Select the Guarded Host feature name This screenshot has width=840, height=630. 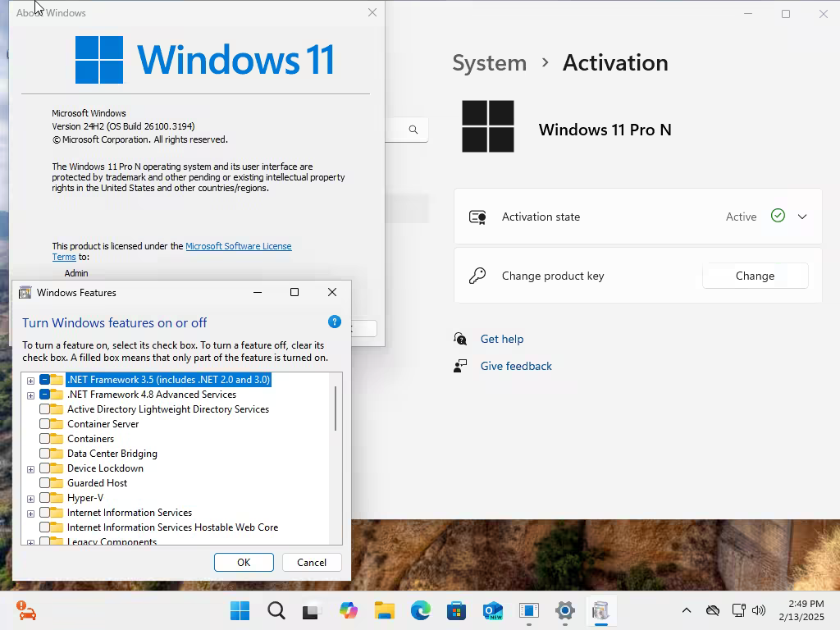coord(97,482)
